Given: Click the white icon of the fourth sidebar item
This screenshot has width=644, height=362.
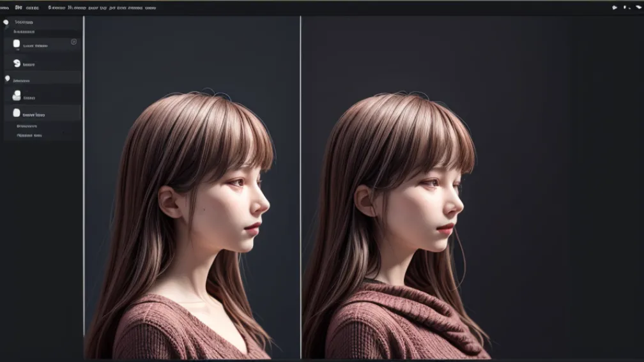Looking at the screenshot, I should (x=17, y=113).
